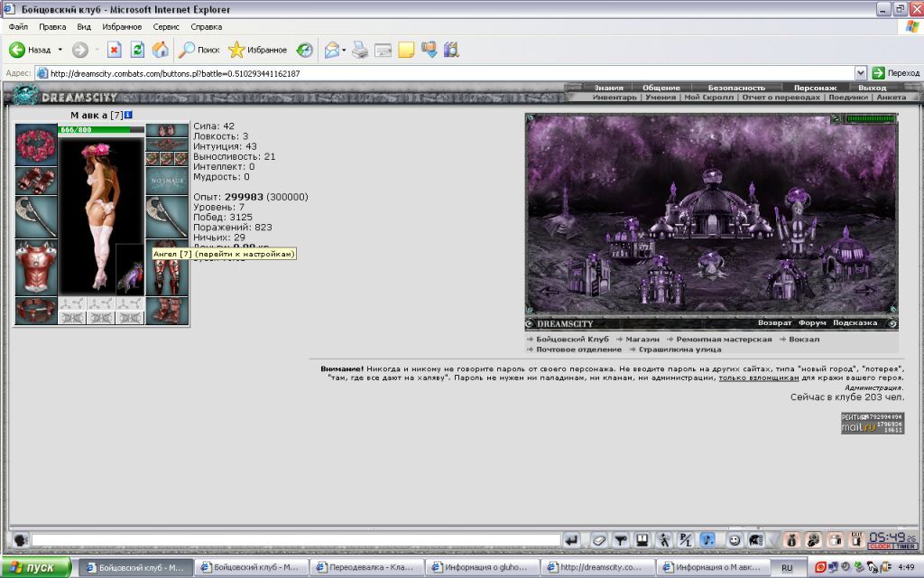Send chat message with the enter arrow icon
924x578 pixels.
[x=571, y=540]
